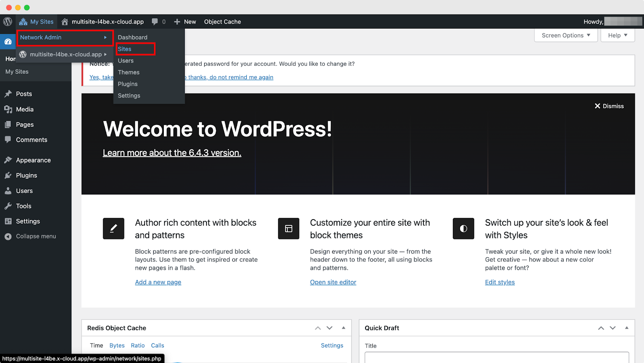644x363 pixels.
Task: Click Learn more about the 6.4.3 version
Action: coord(172,153)
